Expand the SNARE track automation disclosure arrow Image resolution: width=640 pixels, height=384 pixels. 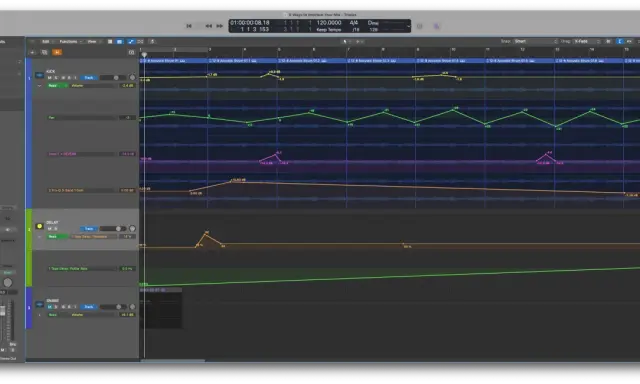(x=40, y=315)
